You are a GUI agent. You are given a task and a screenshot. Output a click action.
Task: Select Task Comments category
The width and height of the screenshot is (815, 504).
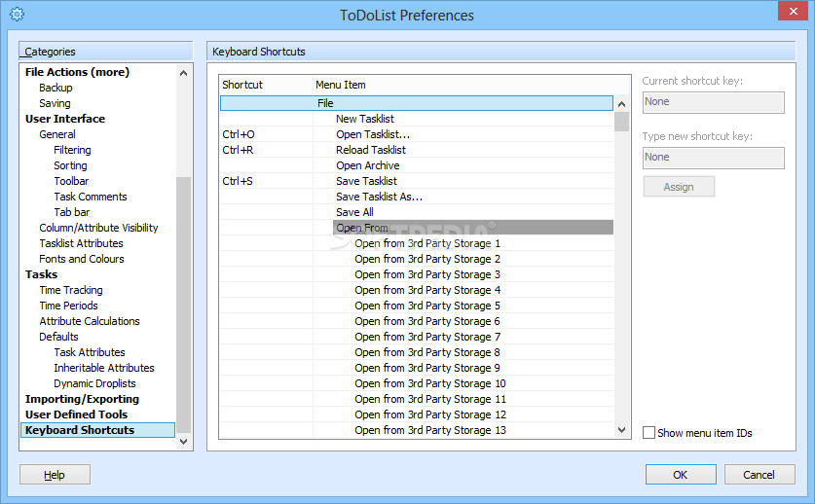[91, 197]
